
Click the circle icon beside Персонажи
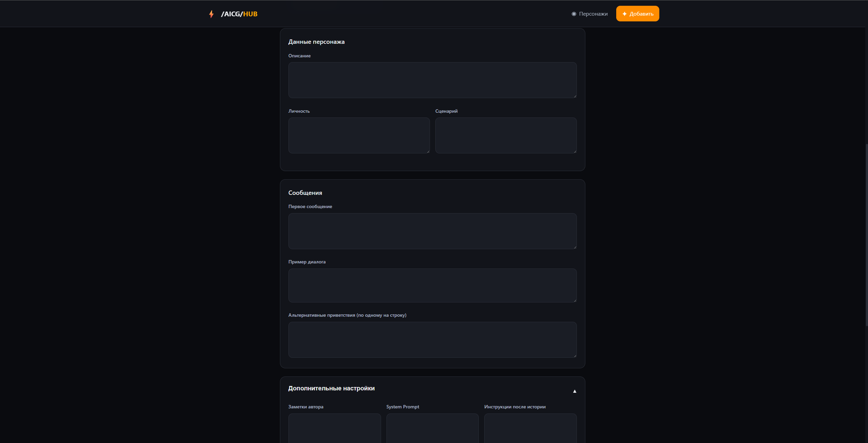coord(574,14)
